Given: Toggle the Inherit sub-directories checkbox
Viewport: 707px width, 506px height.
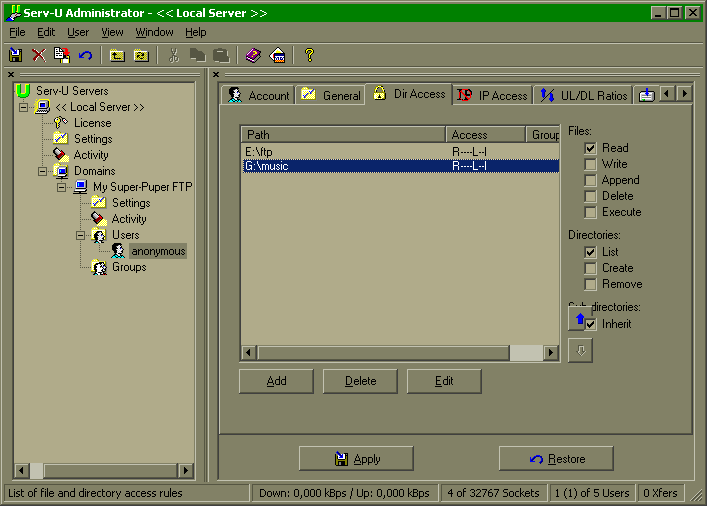Looking at the screenshot, I should point(591,324).
